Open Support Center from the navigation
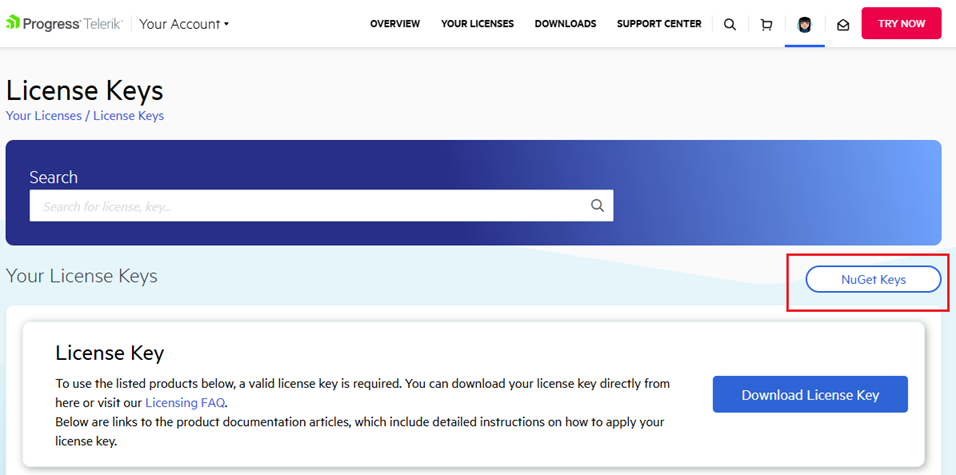Screen dimensions: 956x475 coord(658,24)
